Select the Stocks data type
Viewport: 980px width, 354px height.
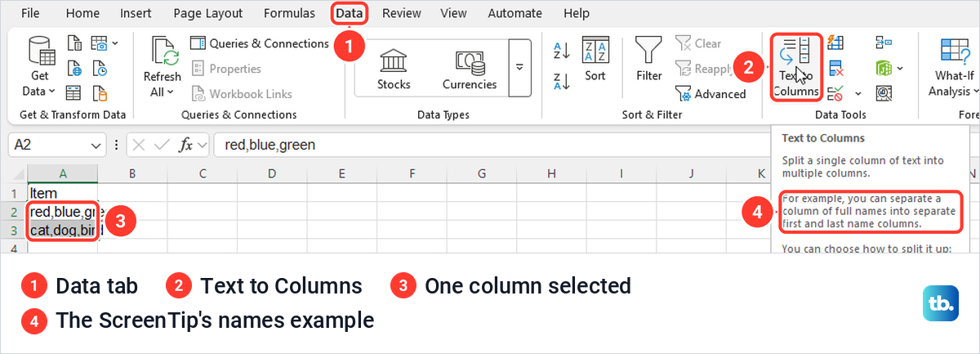(394, 69)
